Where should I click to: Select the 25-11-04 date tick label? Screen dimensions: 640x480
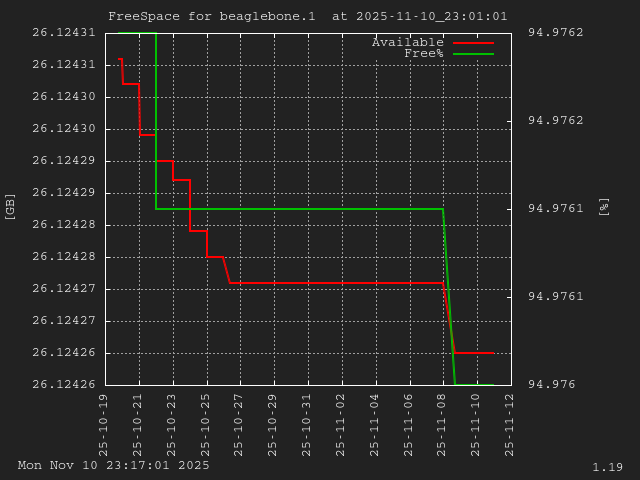click(x=376, y=424)
